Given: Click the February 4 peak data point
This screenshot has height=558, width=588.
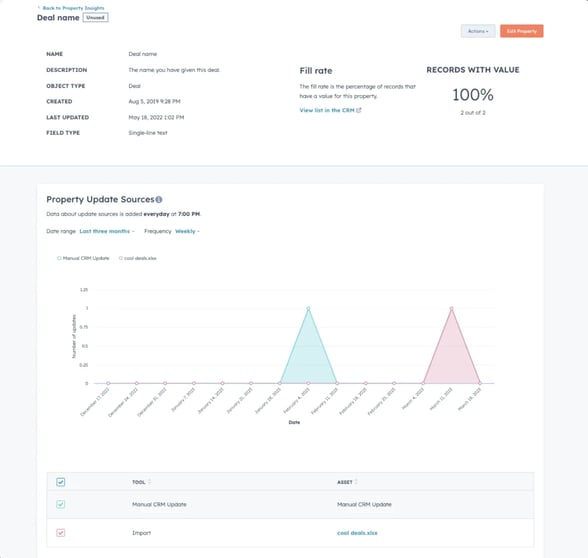Looking at the screenshot, I should pyautogui.click(x=308, y=309).
